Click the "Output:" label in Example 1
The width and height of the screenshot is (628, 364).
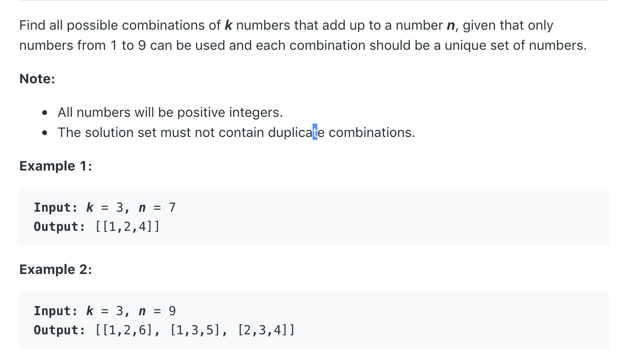[59, 226]
